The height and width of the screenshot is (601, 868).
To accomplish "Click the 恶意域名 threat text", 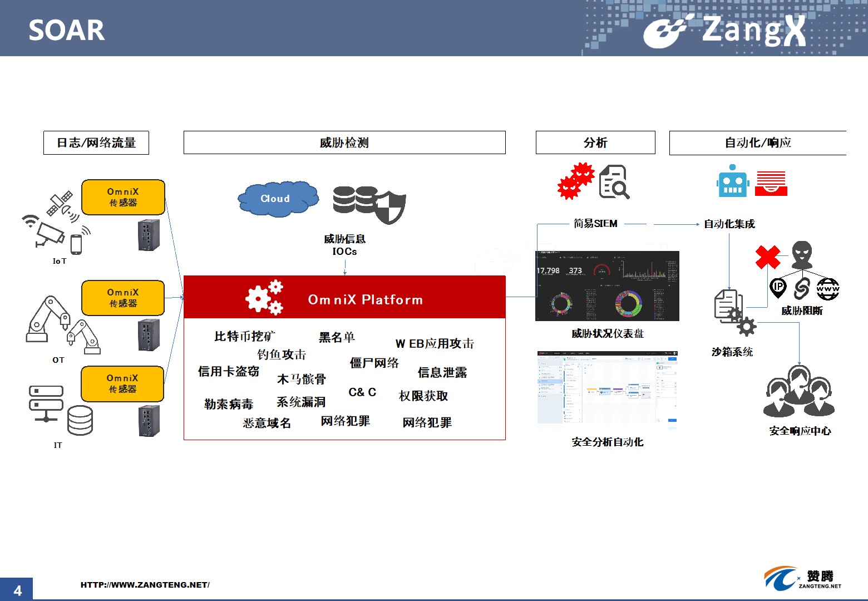I will [267, 423].
